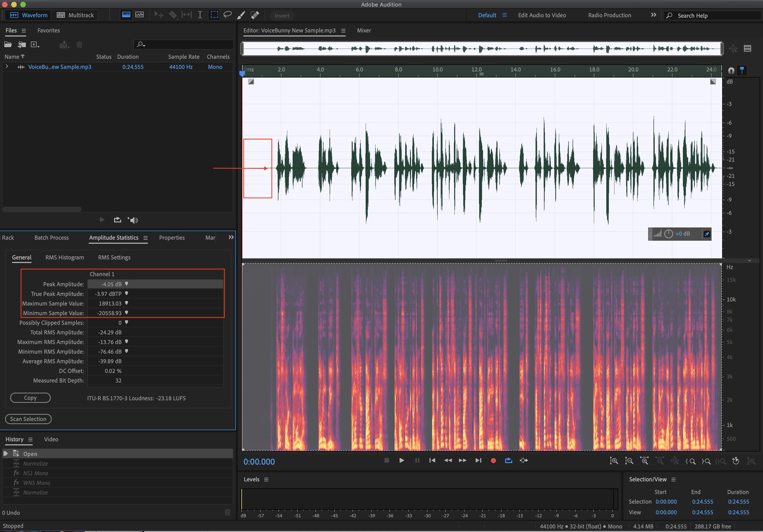Toggle Auto-Play in Files panel
Image resolution: width=763 pixels, height=532 pixels.
(x=133, y=220)
